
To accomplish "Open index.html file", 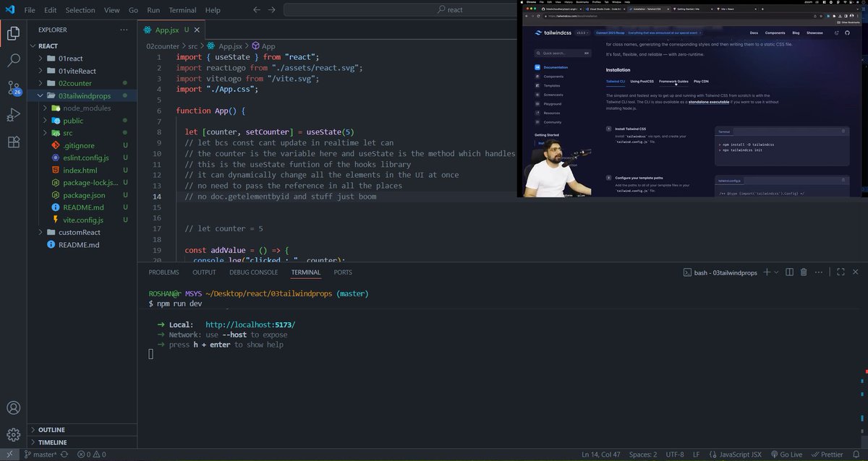I will pyautogui.click(x=80, y=170).
